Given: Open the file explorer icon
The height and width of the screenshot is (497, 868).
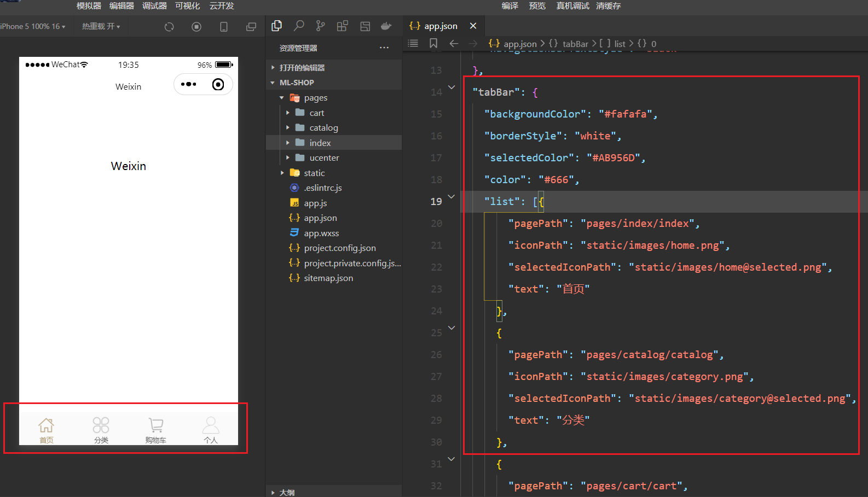Looking at the screenshot, I should point(277,26).
